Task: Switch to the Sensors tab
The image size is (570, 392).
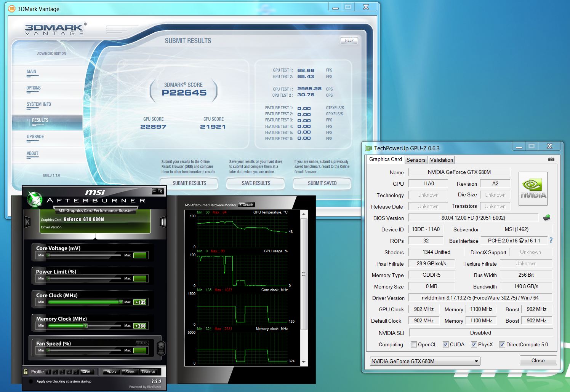Action: [416, 160]
